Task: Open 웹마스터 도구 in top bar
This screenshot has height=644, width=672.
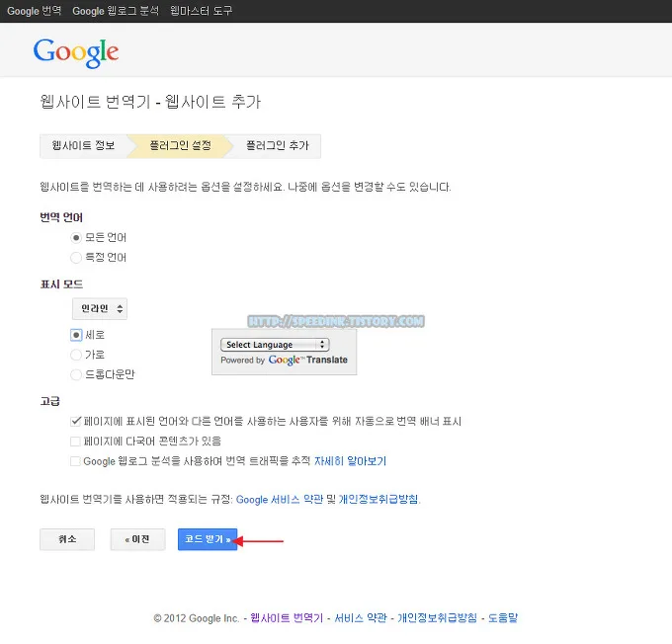Action: pos(201,11)
